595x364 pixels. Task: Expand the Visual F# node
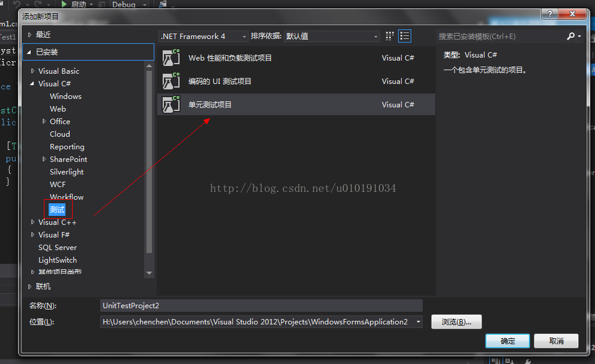point(32,234)
